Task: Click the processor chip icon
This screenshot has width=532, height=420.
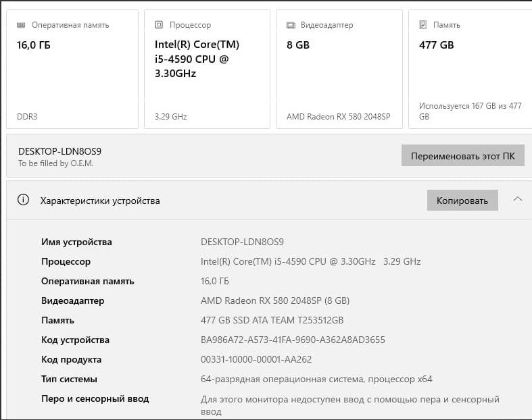Action: 159,25
